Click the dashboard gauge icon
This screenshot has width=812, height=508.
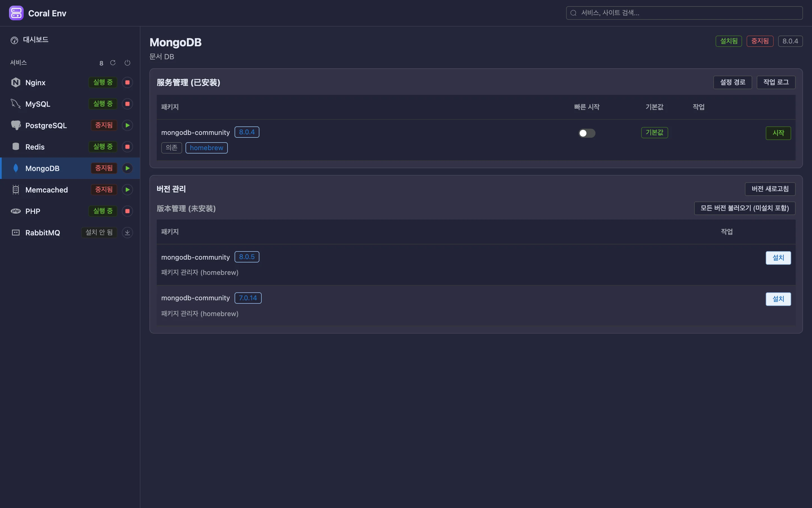(x=14, y=40)
